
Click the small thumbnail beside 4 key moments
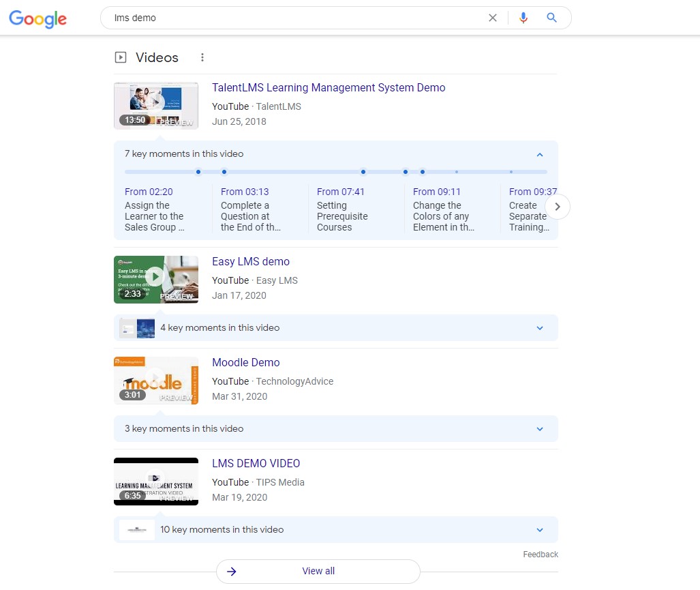pos(137,328)
